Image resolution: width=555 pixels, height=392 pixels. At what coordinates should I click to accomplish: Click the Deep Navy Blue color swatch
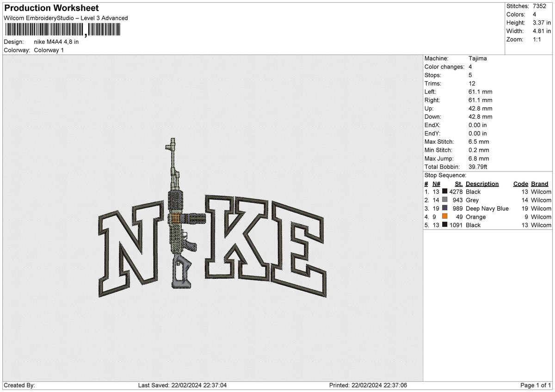click(x=444, y=208)
